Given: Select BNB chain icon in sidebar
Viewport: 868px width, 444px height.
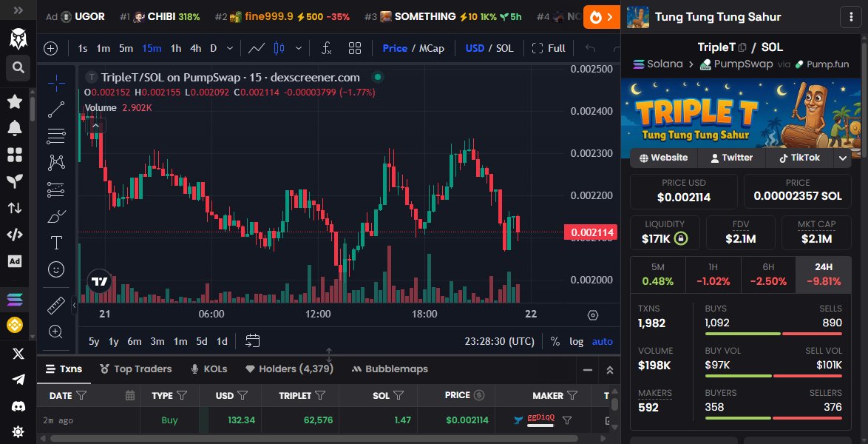Looking at the screenshot, I should coord(15,325).
